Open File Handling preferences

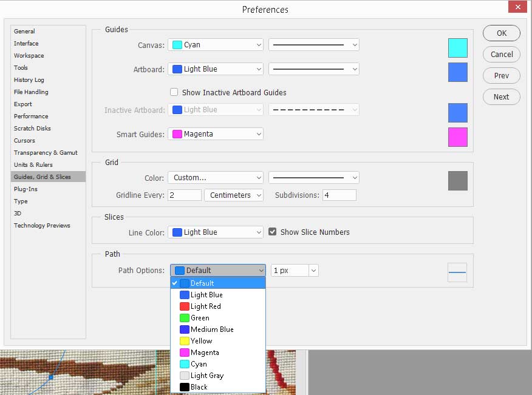point(31,92)
